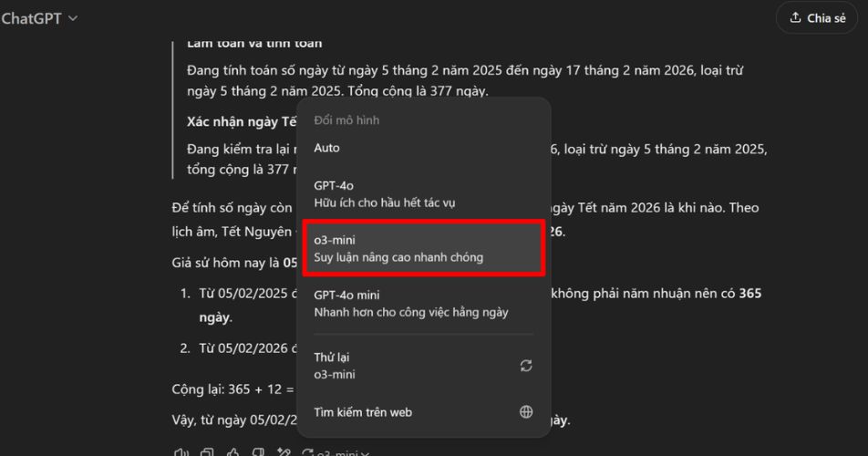Click the thumbs-down icon below response

[258, 452]
